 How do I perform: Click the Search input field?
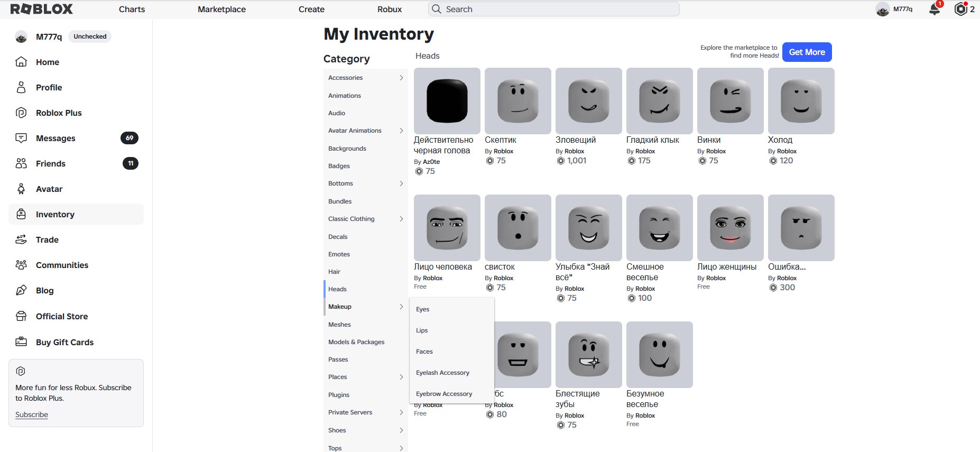pyautogui.click(x=554, y=9)
